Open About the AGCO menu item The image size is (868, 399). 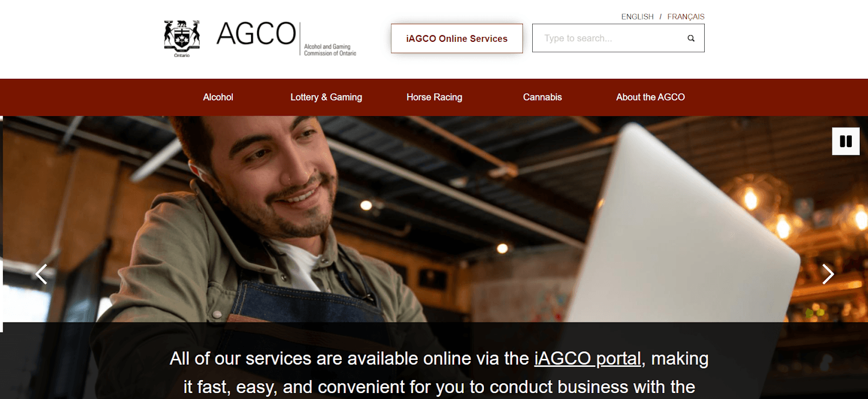[650, 97]
